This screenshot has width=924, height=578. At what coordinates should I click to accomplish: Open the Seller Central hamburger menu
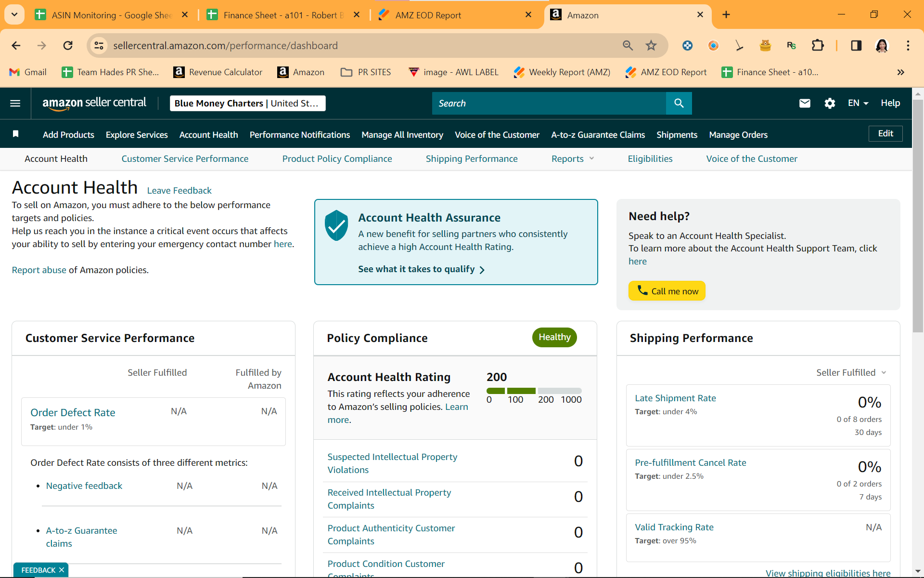click(x=15, y=103)
